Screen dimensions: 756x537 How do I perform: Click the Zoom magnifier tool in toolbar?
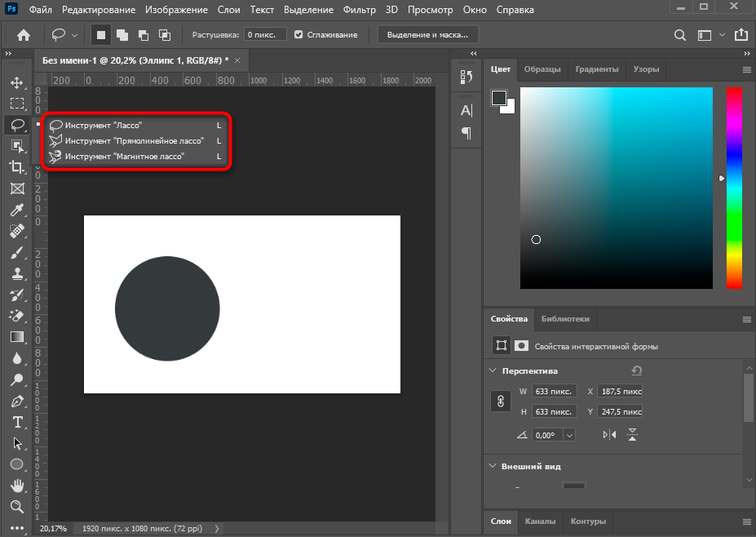[16, 507]
